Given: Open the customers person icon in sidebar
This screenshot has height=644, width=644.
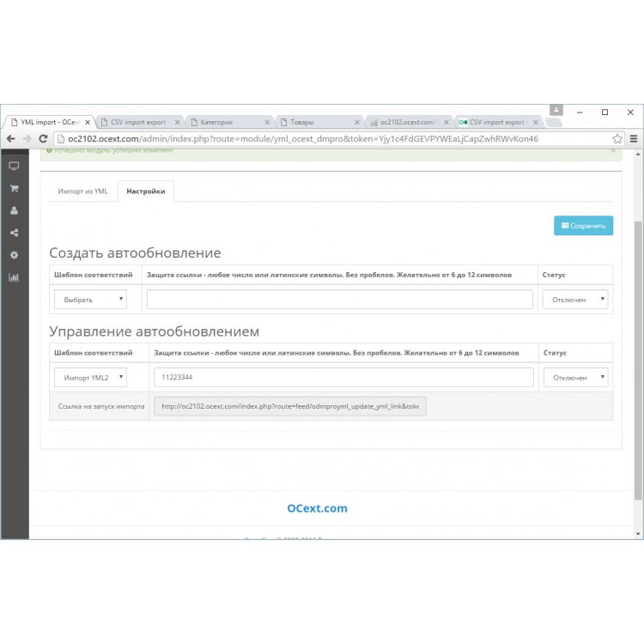Looking at the screenshot, I should tap(14, 210).
